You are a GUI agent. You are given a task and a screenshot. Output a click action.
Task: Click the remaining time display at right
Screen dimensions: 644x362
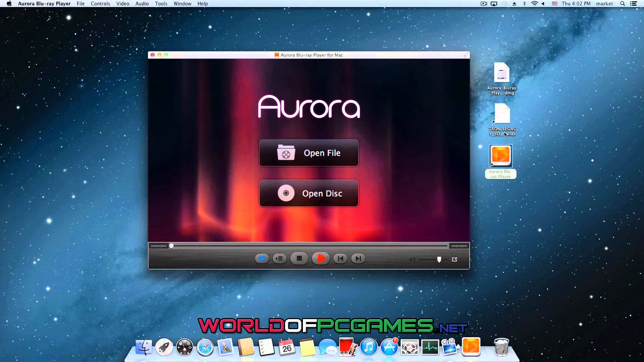pyautogui.click(x=459, y=246)
